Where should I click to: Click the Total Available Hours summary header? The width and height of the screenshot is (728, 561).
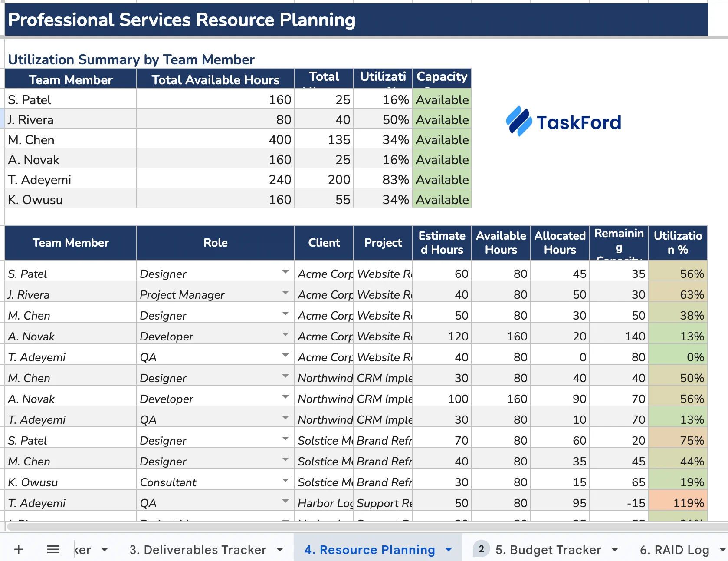[x=216, y=79]
